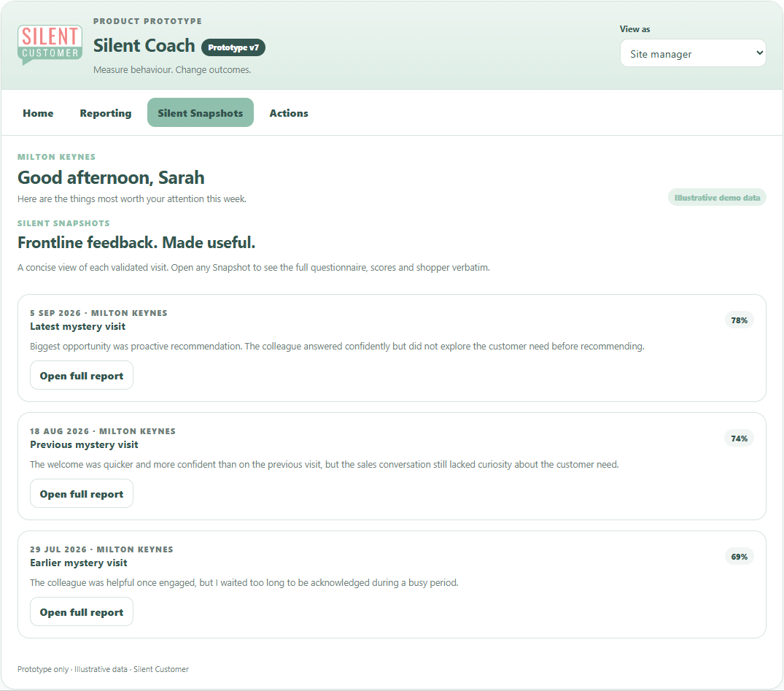
Task: Click the 'Biggest opportunity was proactive recommendation' summary
Action: coord(337,347)
